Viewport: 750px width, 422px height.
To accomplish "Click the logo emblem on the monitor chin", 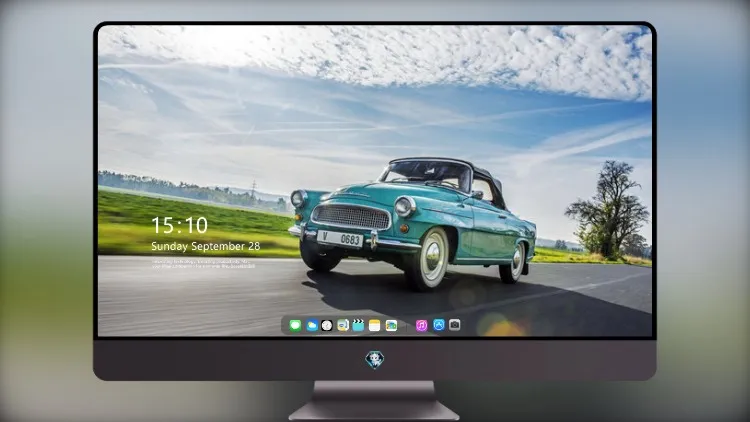I will [375, 359].
